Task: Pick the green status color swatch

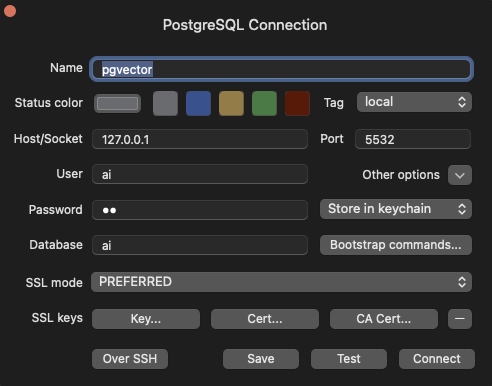Action: [264, 103]
